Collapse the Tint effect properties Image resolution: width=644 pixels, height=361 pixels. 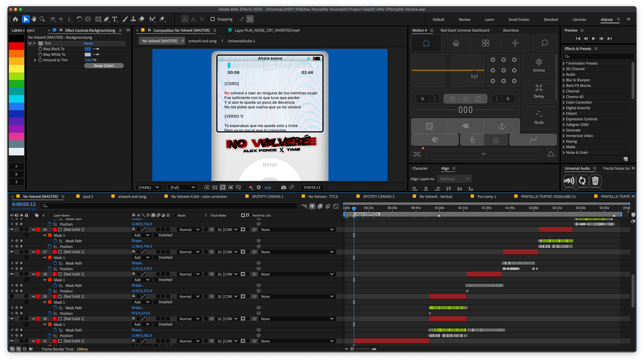(30, 43)
